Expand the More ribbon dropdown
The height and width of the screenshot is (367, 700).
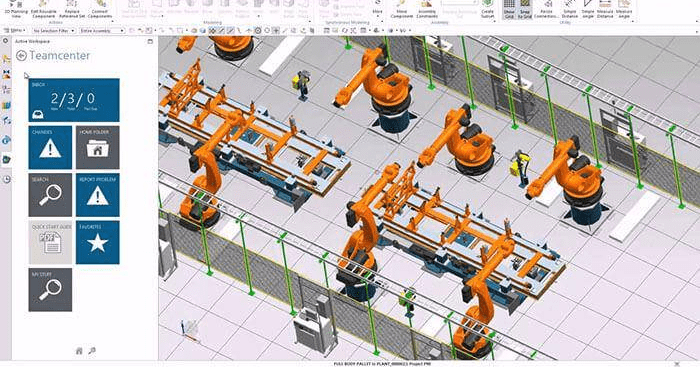(378, 8)
